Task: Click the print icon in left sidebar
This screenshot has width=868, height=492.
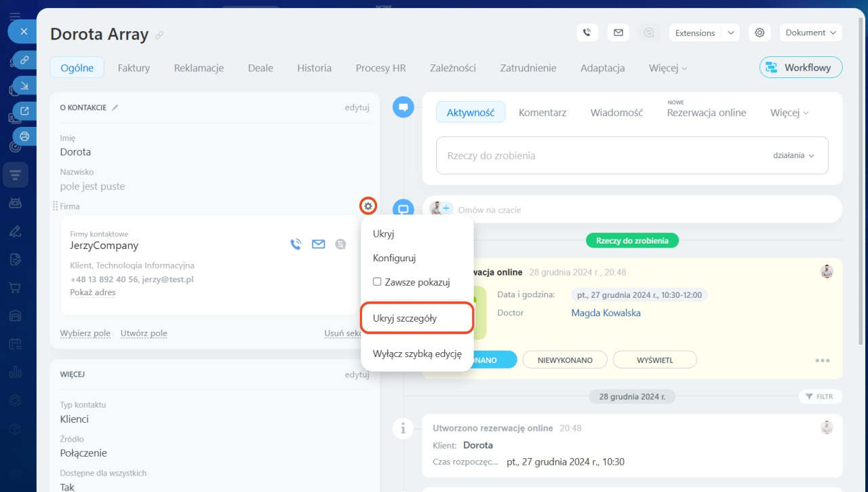Action: pos(24,136)
